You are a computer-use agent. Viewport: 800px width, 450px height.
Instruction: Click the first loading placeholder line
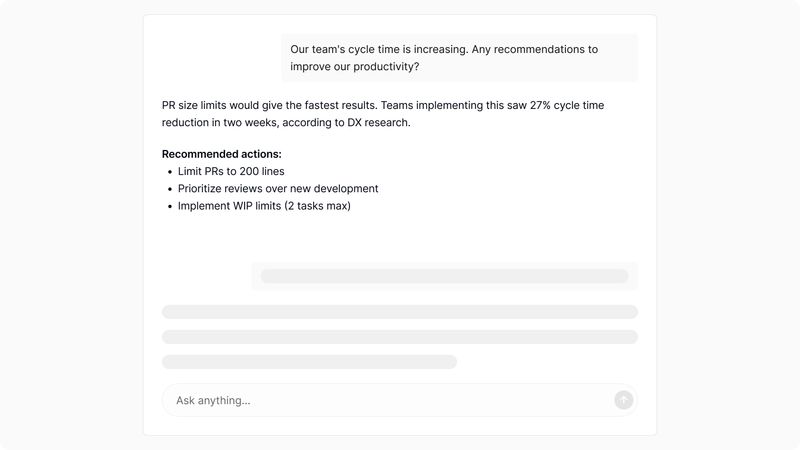pos(400,312)
